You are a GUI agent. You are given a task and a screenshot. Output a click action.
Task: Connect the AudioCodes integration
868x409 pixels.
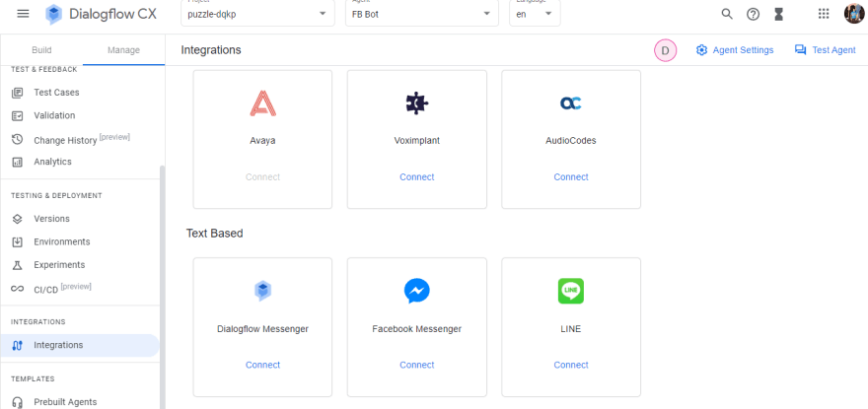pyautogui.click(x=571, y=177)
